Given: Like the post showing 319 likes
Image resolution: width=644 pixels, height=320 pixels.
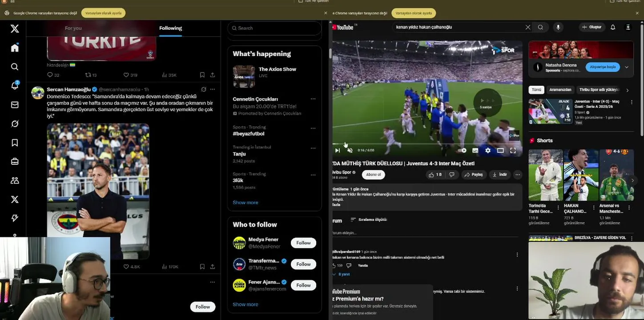Looking at the screenshot, I should (126, 75).
